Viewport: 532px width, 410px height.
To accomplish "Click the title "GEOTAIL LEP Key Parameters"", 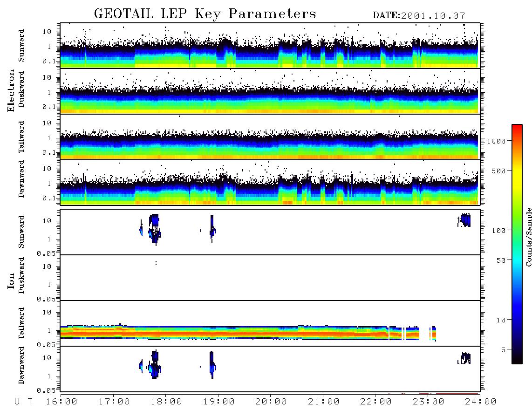I will [x=205, y=14].
